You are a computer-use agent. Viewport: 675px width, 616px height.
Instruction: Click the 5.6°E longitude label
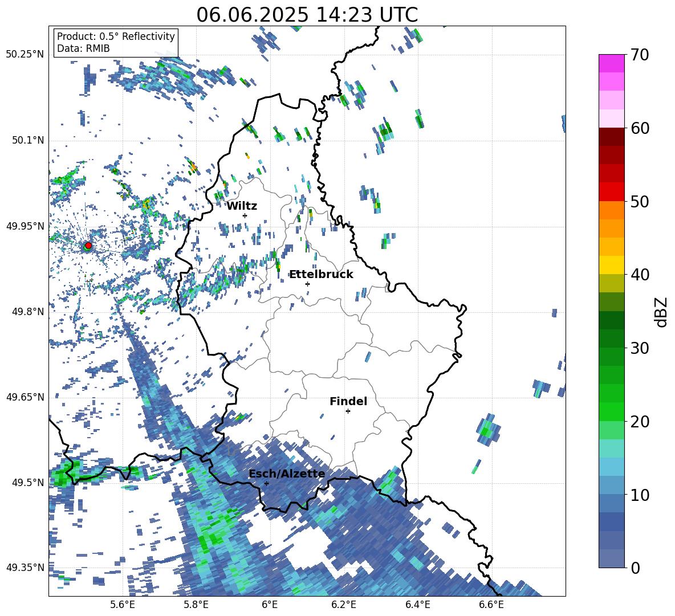point(123,605)
